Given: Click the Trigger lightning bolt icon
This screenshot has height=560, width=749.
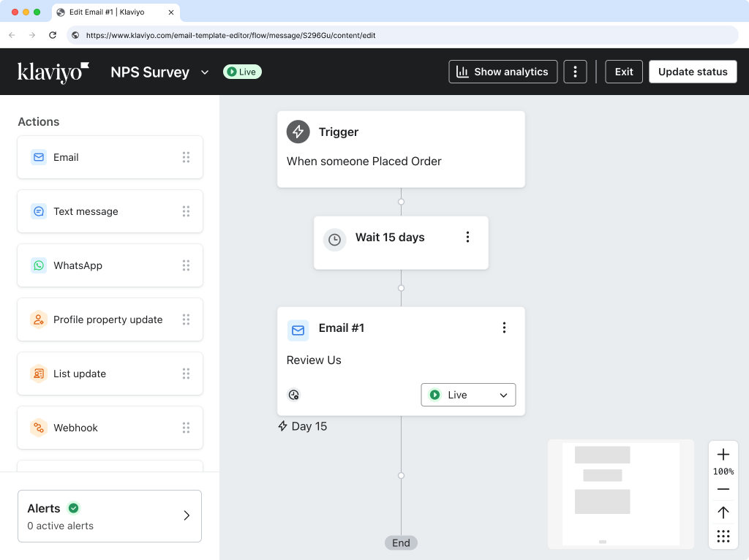Looking at the screenshot, I should coord(298,132).
